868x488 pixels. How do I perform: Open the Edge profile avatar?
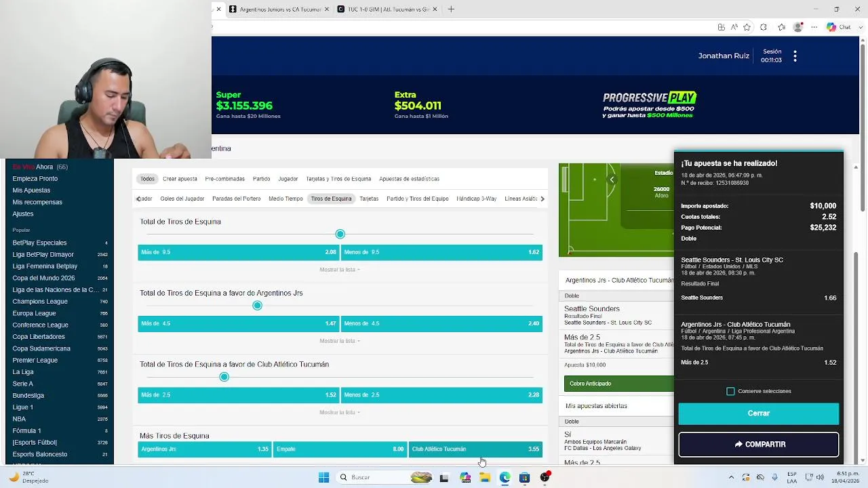pos(798,27)
